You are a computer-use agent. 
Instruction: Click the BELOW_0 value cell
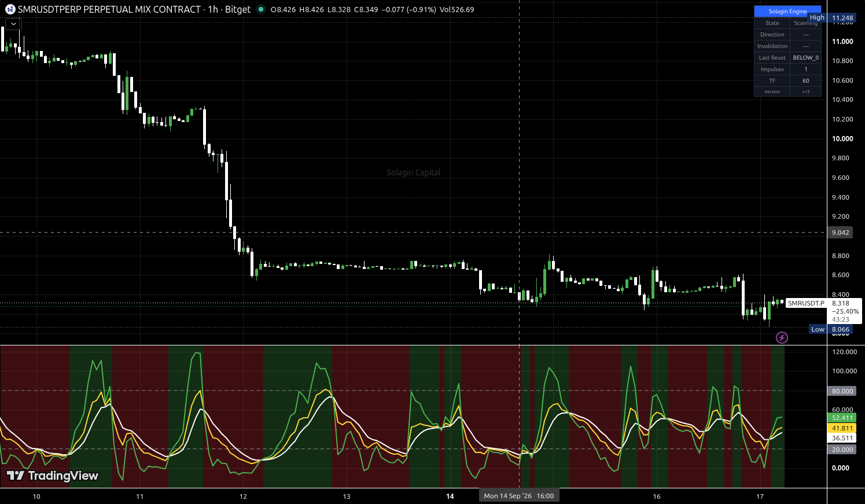coord(805,58)
